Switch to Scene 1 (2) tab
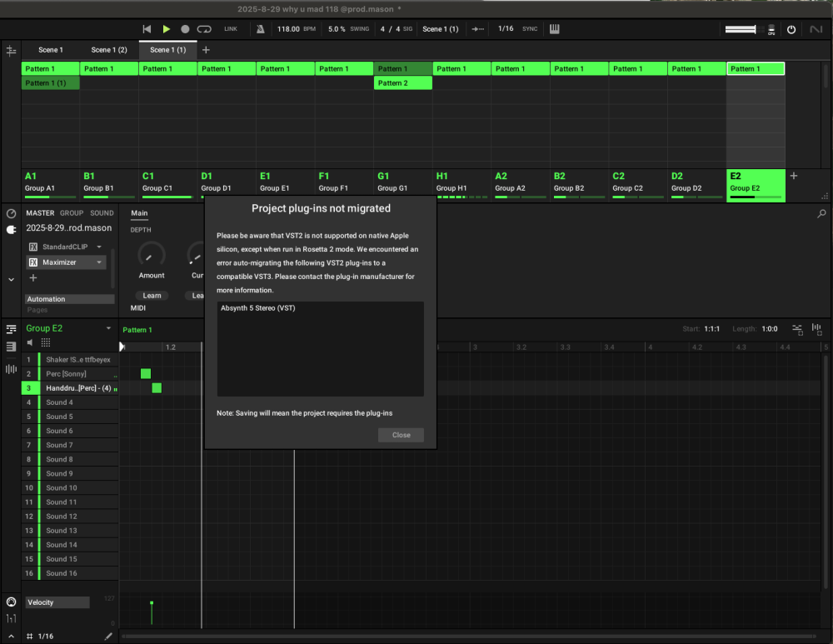 (109, 50)
